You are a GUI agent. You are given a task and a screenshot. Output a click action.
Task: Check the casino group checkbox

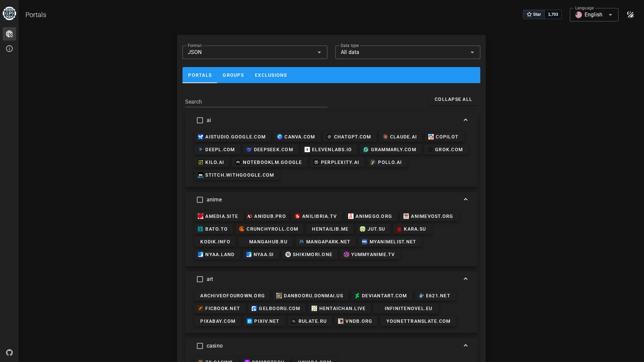coord(200,346)
